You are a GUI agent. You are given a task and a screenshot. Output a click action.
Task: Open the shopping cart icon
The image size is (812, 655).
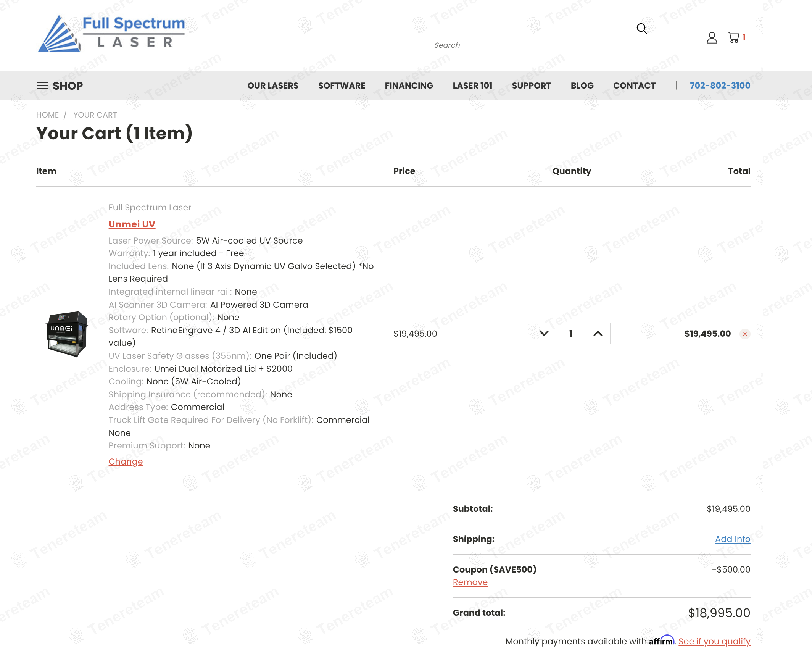pyautogui.click(x=733, y=37)
